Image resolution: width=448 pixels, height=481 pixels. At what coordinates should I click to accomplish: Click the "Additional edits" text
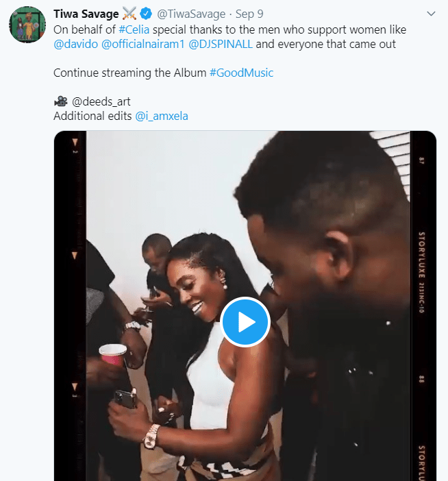pos(93,116)
